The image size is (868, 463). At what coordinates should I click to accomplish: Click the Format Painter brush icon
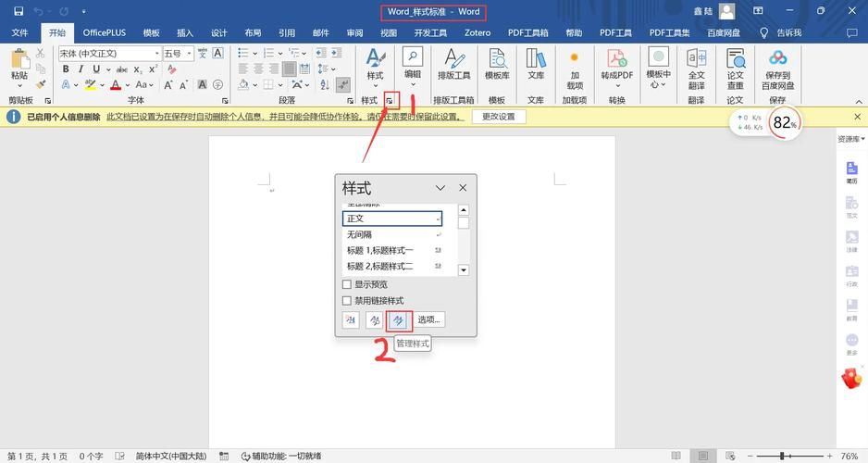click(42, 84)
